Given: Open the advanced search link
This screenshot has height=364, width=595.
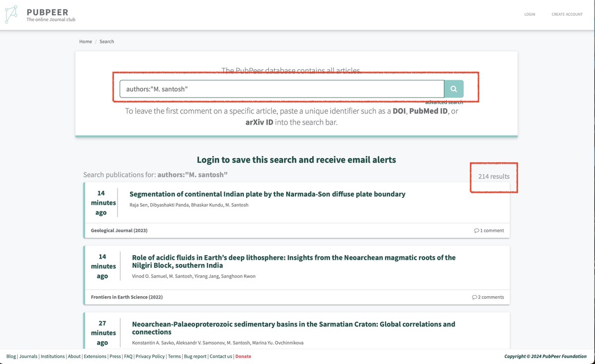Looking at the screenshot, I should click(x=444, y=102).
